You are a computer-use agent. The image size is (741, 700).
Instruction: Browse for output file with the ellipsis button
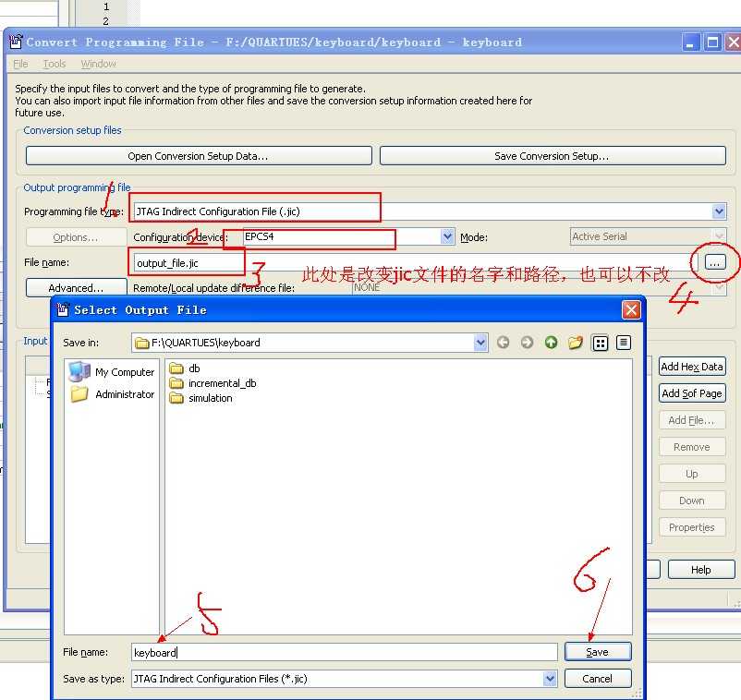(715, 262)
